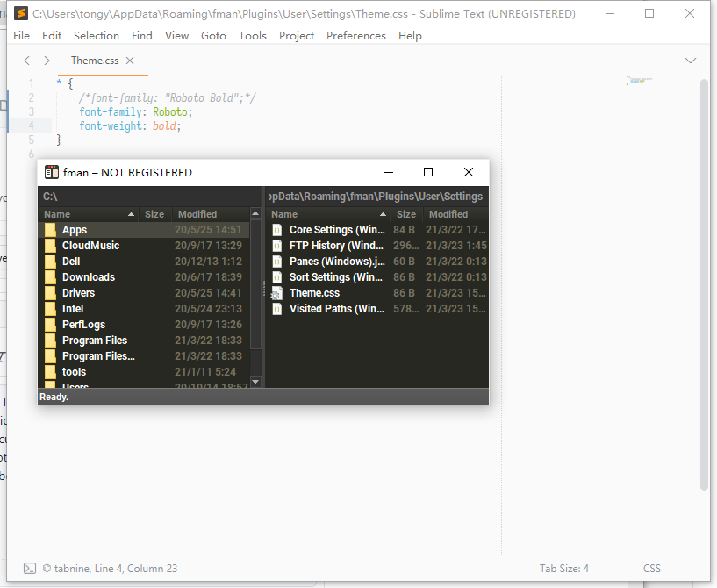
Task: Change the Tab Size: 4 setting
Action: click(x=563, y=569)
